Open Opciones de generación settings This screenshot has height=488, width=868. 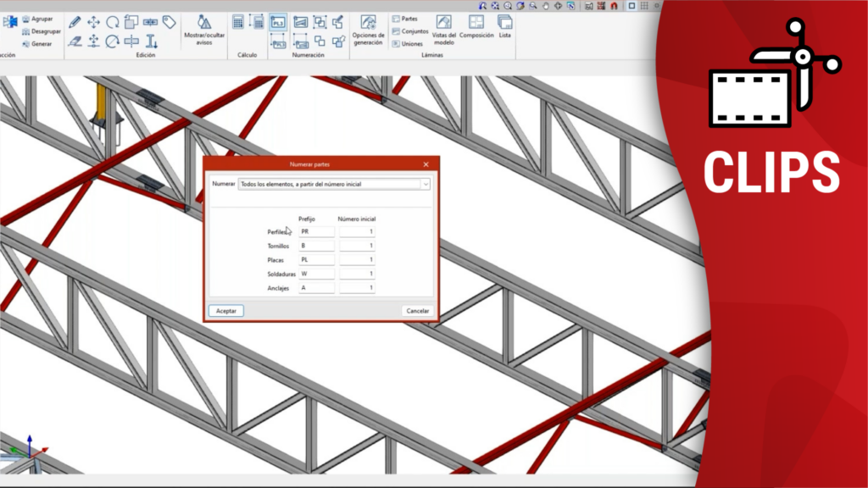pos(368,30)
